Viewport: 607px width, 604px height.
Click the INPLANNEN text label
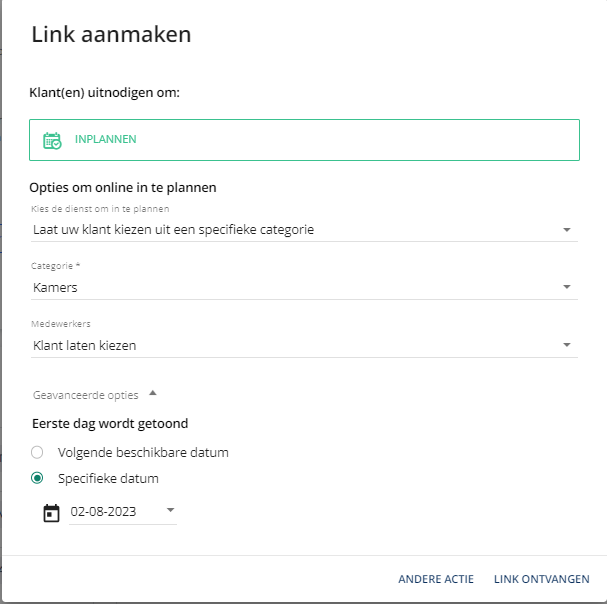[106, 139]
